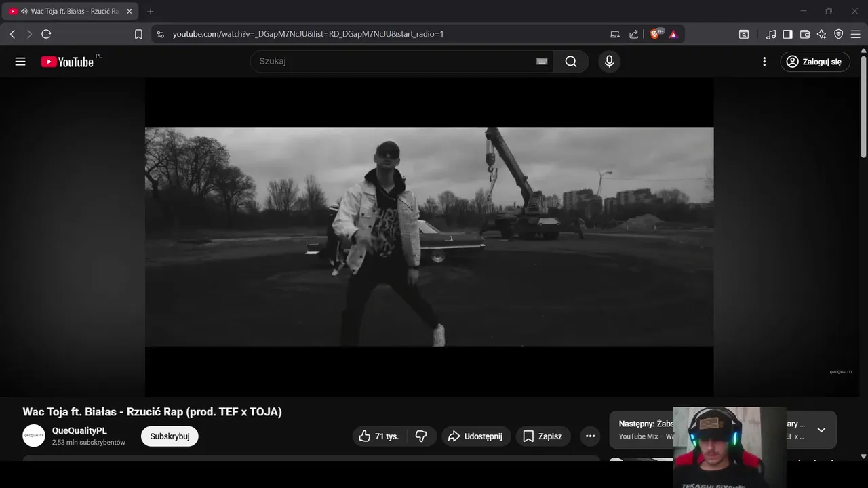Toggle the browser sidebar panel

(x=787, y=34)
